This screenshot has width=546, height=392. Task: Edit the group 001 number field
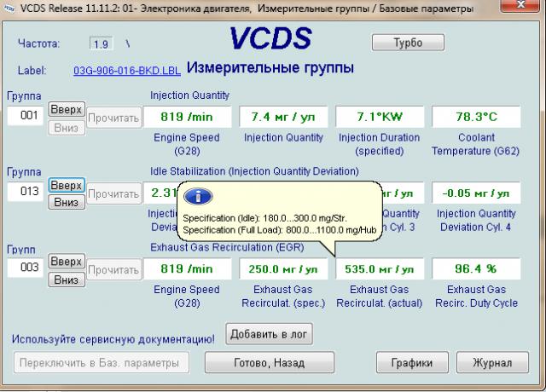pyautogui.click(x=25, y=116)
